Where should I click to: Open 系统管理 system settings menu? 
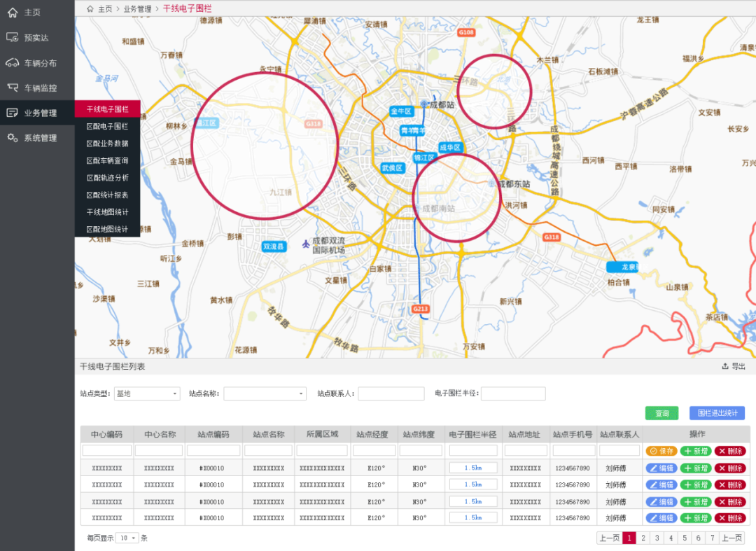click(x=37, y=138)
